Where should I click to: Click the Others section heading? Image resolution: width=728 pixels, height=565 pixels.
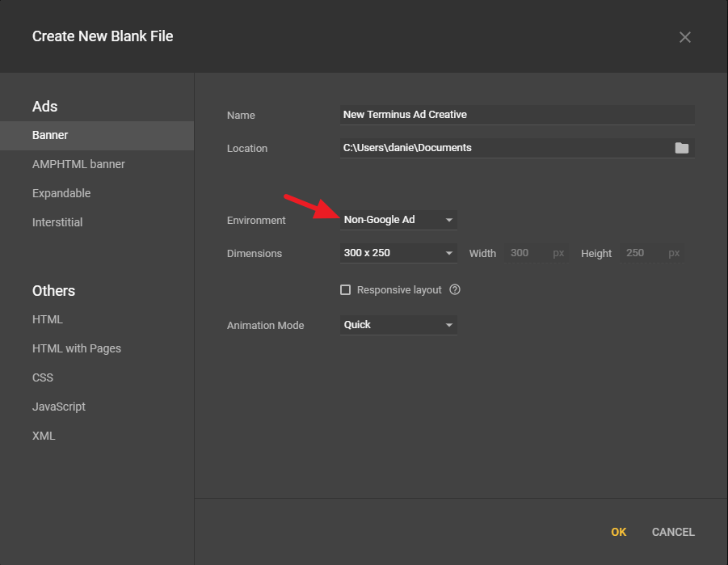53,291
